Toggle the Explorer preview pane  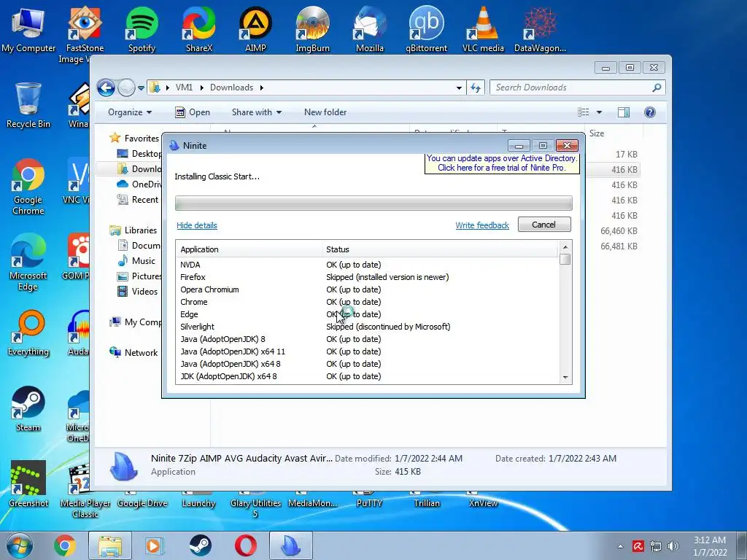click(x=624, y=112)
